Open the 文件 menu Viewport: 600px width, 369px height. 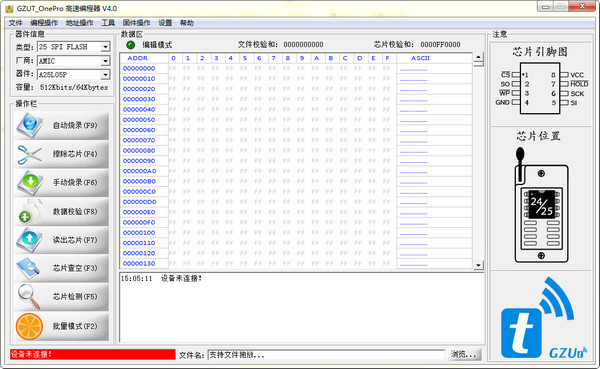[15, 23]
